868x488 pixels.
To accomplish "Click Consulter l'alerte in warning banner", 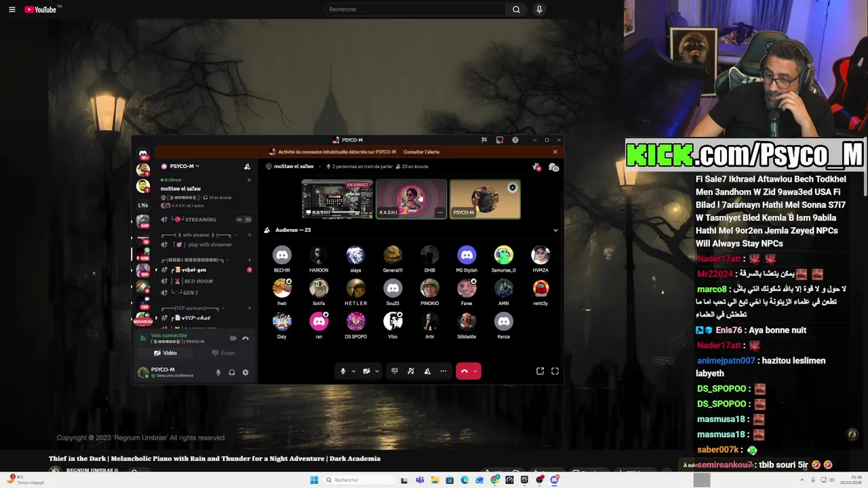I will (421, 152).
